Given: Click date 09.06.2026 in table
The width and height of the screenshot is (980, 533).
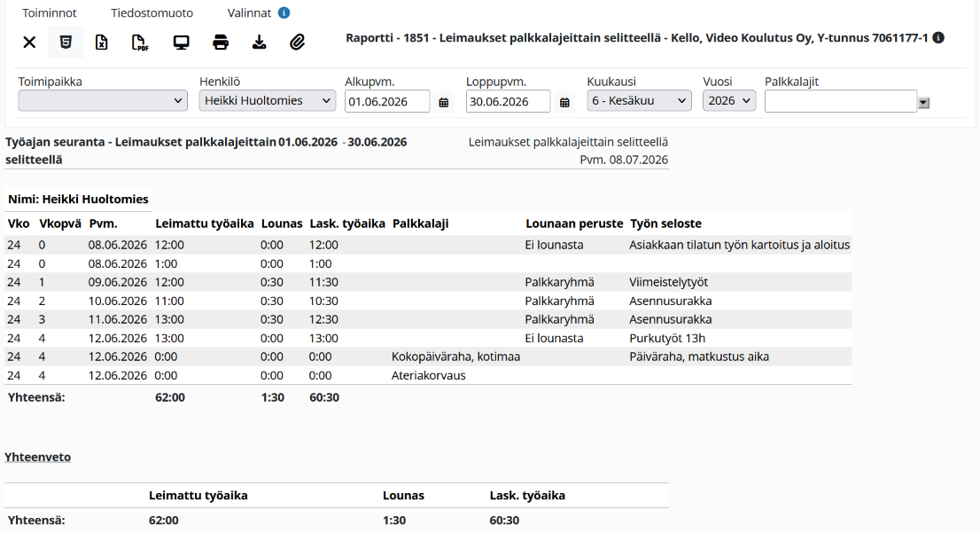Looking at the screenshot, I should (118, 282).
